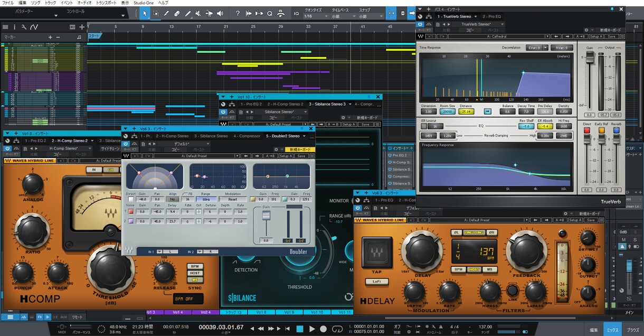Screen dimensions: 644x336
Task: Toggle the Direct button in TrueVerb
Action: coord(587,130)
